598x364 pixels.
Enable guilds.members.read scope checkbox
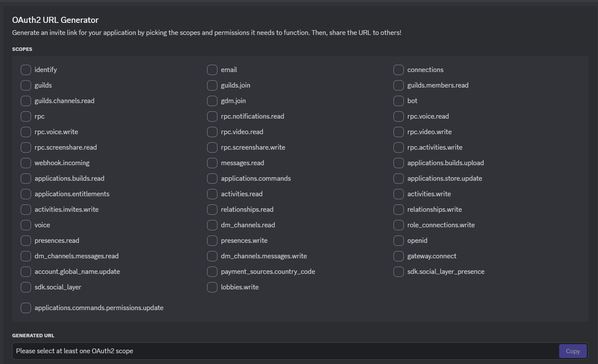[399, 85]
